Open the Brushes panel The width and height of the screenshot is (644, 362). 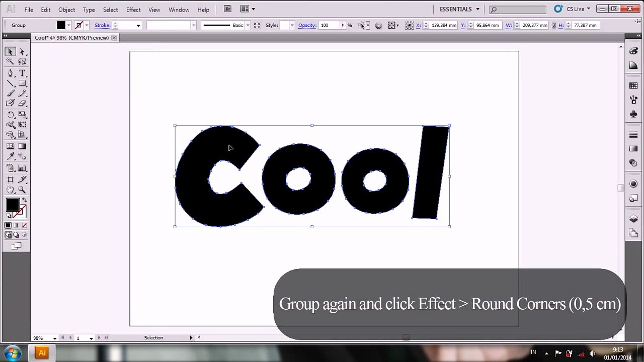point(633,100)
